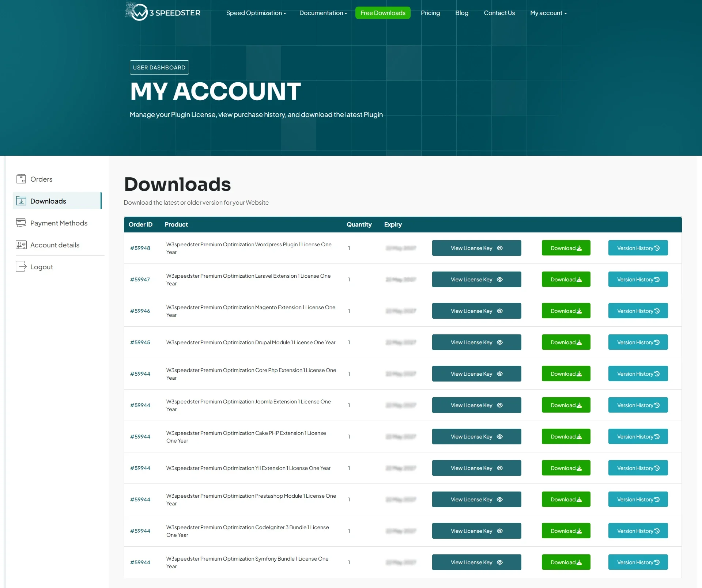Viewport: 702px width, 588px height.
Task: View Version History for Symfony Bundle
Action: click(x=638, y=562)
